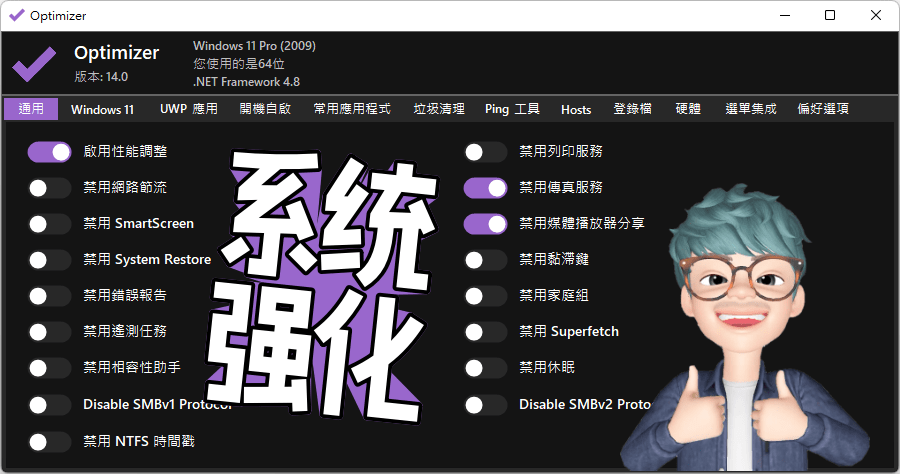Maximize the Optimizer window

point(829,15)
